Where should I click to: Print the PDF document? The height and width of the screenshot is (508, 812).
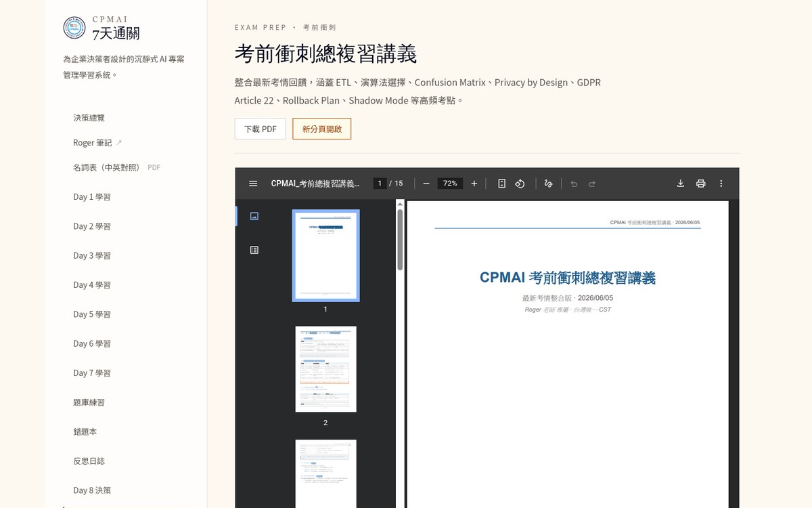pos(701,184)
